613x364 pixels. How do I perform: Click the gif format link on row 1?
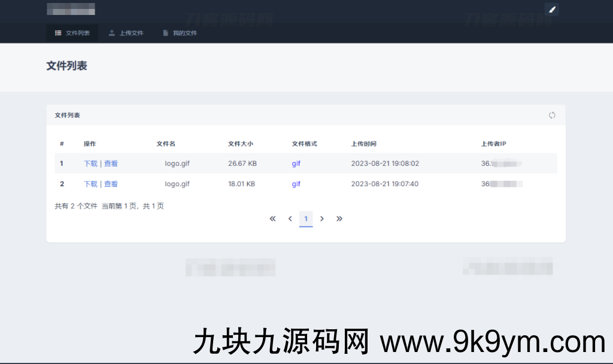pos(296,163)
